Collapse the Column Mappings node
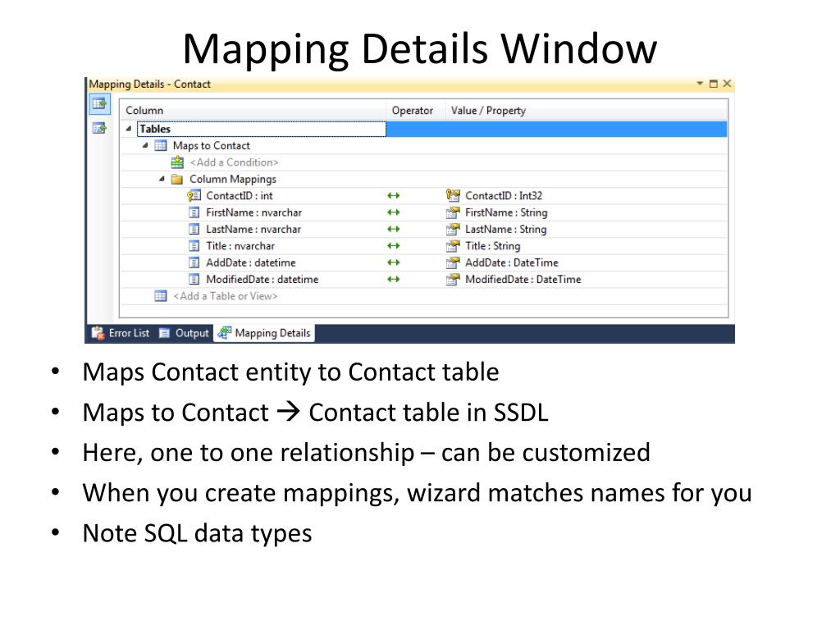840x630 pixels. (162, 179)
